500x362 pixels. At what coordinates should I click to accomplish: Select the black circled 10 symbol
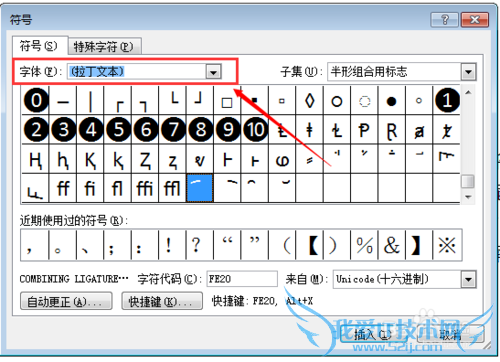coord(255,130)
